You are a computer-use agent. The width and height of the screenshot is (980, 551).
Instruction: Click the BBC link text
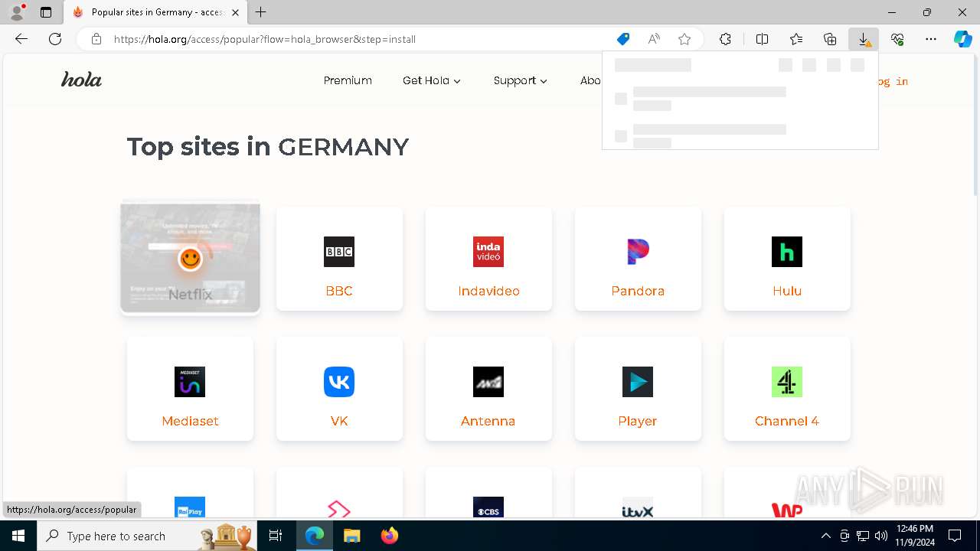[x=339, y=291]
